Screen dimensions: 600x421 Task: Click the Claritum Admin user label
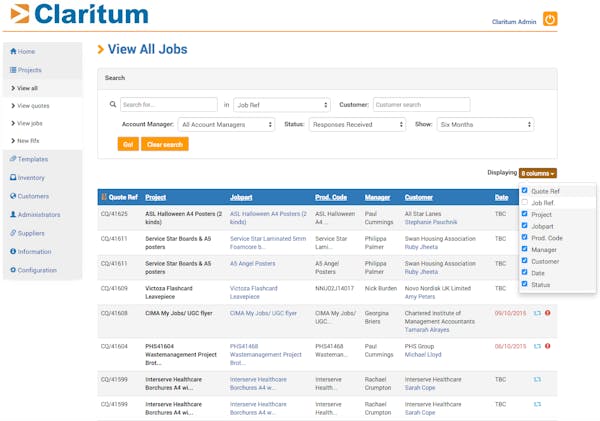coord(514,22)
